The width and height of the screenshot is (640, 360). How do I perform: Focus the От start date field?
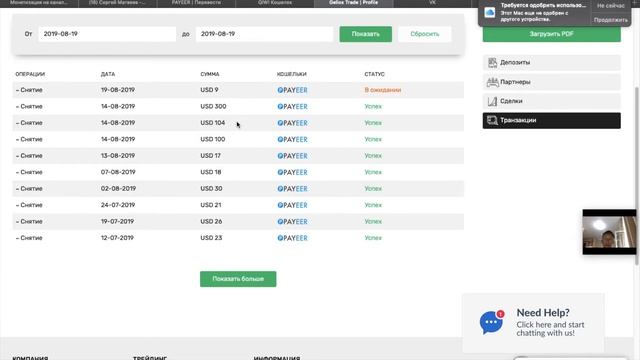pyautogui.click(x=107, y=34)
